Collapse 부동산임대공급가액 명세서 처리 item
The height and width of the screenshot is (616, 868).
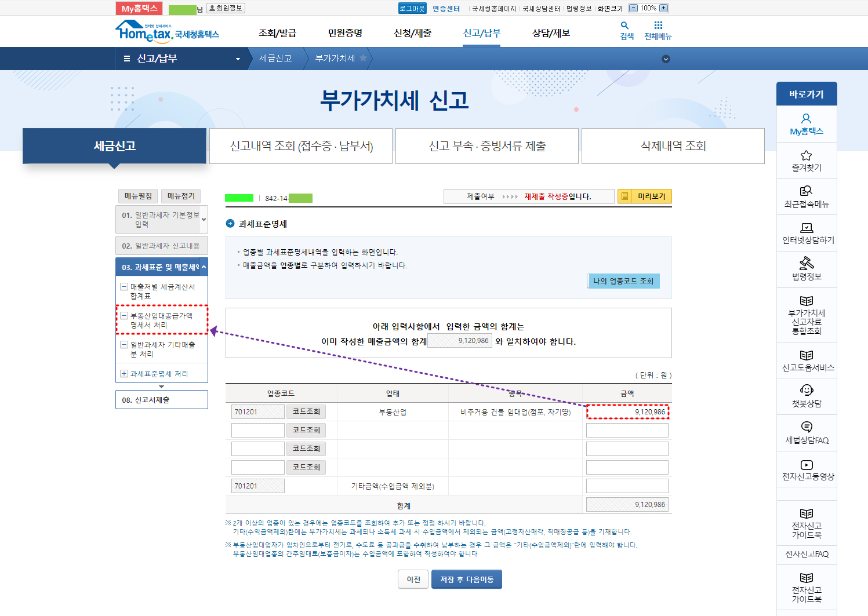pos(124,316)
